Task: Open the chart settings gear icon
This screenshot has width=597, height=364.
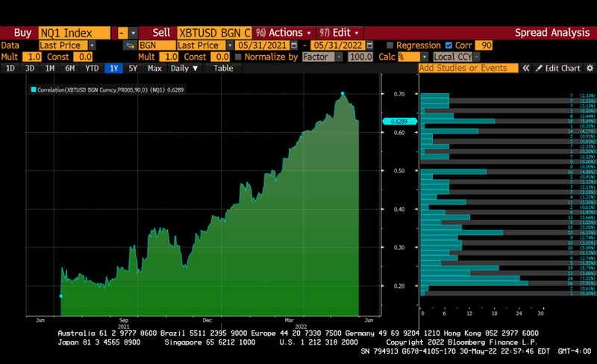Action: pyautogui.click(x=590, y=68)
